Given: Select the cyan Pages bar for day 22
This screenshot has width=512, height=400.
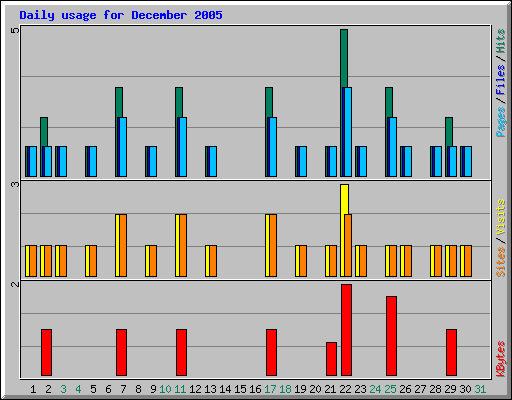Looking at the screenshot, I should 348,132.
